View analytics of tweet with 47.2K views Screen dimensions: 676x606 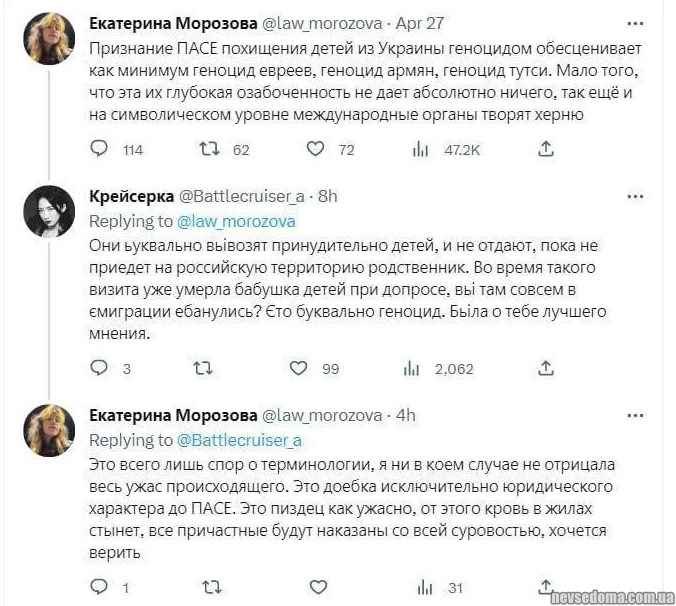(422, 149)
